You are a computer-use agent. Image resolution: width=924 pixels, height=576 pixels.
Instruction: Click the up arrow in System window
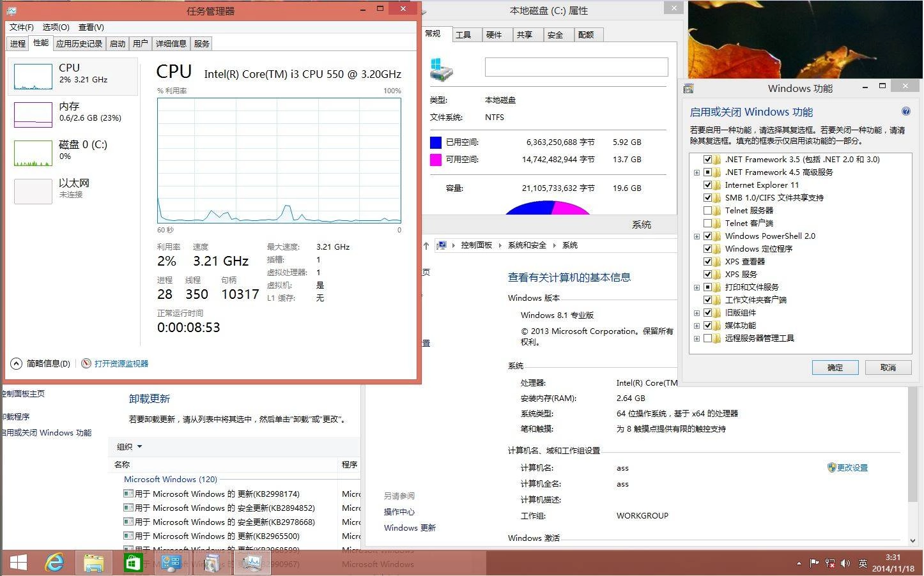[426, 245]
